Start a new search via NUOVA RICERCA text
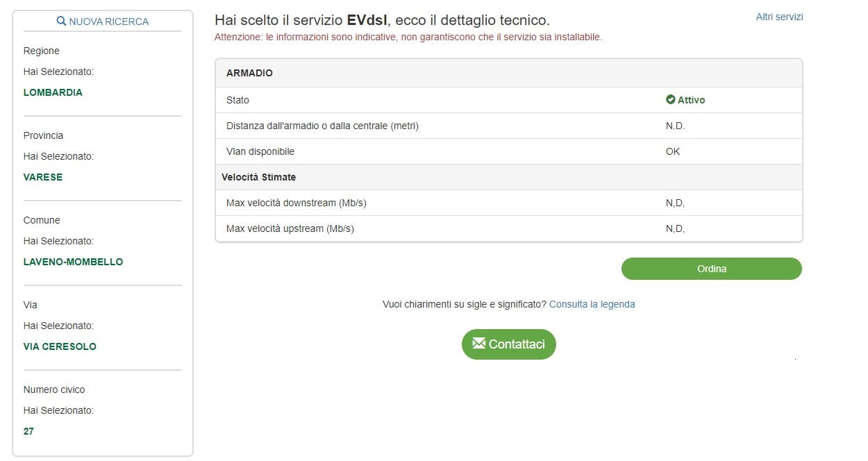Screen dimensions: 868x461 108,22
